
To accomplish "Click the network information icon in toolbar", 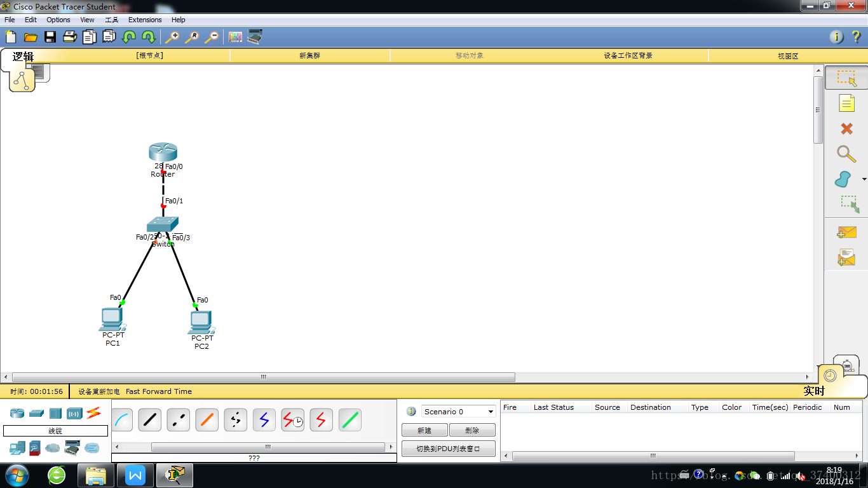I will coord(837,37).
